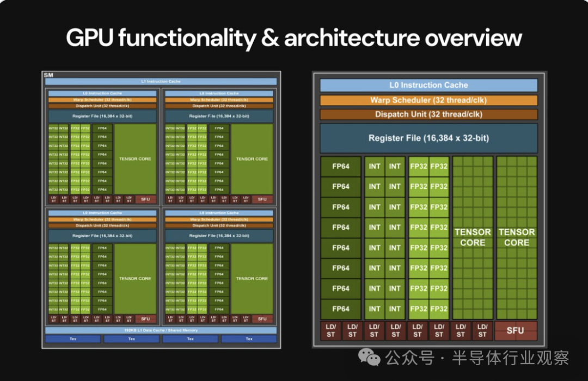Viewport: 588px width, 381px height.
Task: Select the L0 Instruction Cache bar on right
Action: (x=428, y=85)
